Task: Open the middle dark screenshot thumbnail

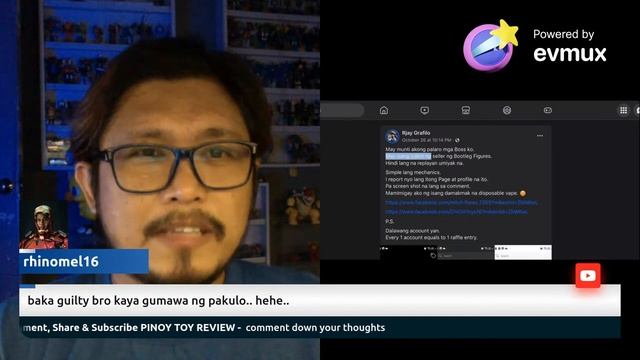Action: [x=466, y=252]
